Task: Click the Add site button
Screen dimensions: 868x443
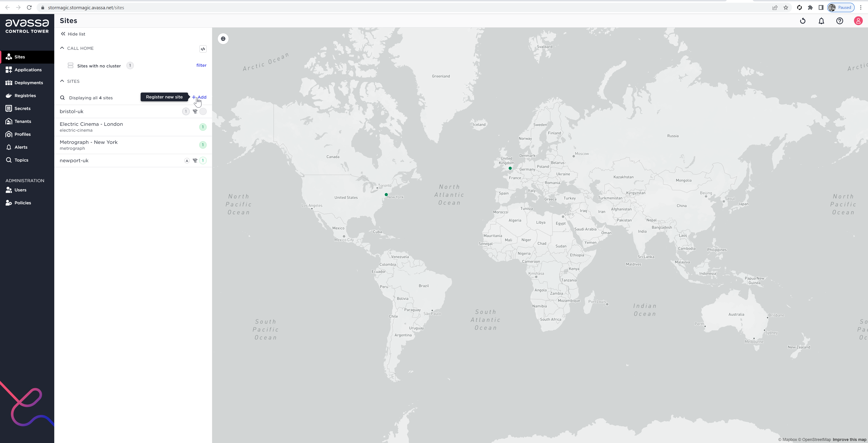Action: [x=199, y=97]
